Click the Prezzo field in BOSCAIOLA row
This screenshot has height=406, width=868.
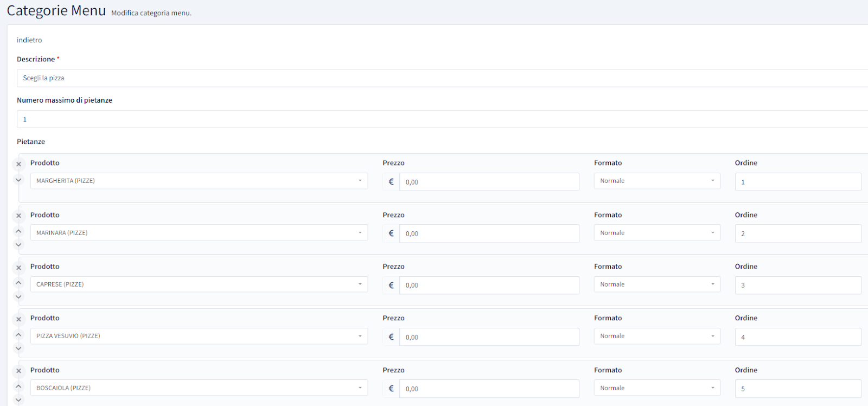489,389
